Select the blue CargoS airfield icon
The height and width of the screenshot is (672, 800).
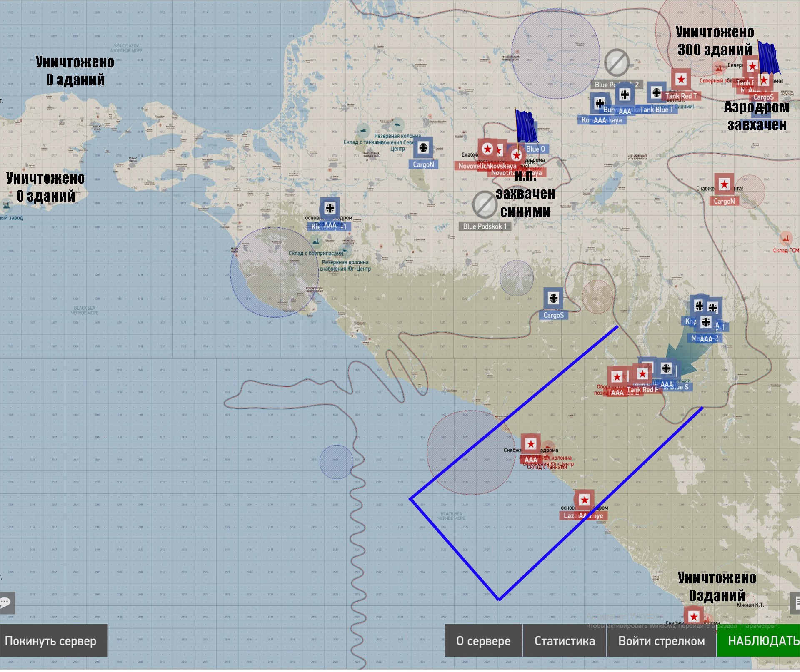[553, 299]
